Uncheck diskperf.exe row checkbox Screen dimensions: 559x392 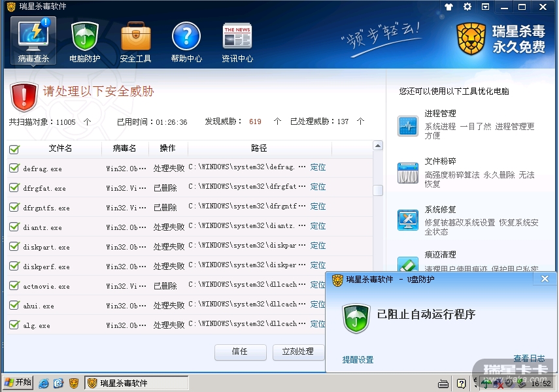click(14, 266)
